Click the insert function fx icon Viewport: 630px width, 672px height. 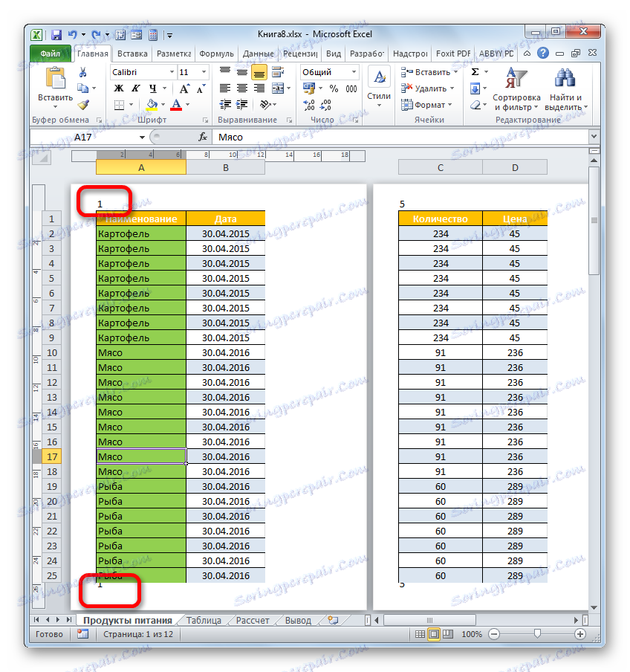(203, 137)
